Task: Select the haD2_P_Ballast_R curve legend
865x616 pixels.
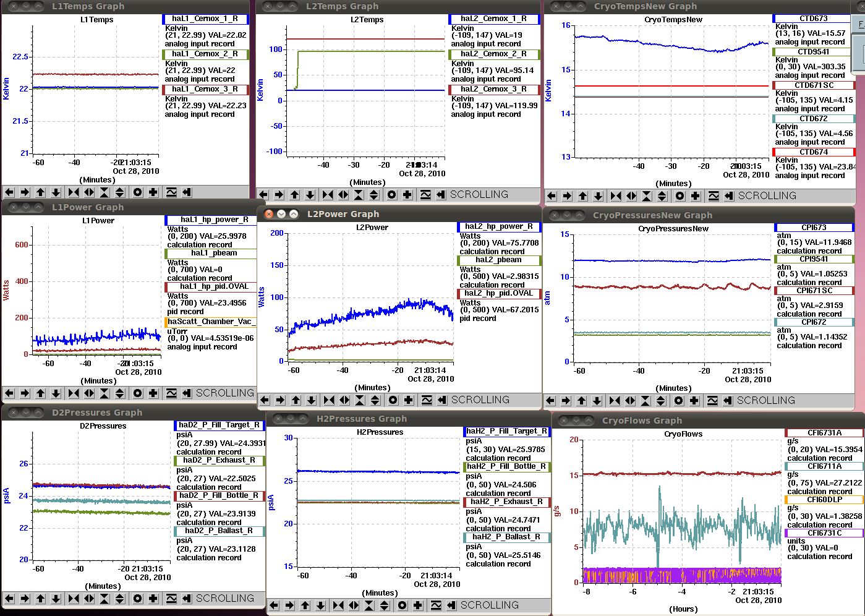Action: tap(220, 531)
